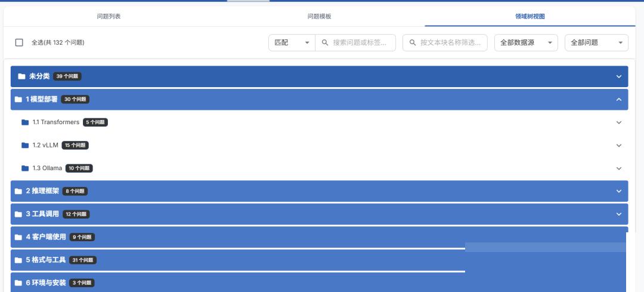Expand the 1.2 vLLM chevron
The width and height of the screenshot is (644, 292).
[x=619, y=146]
